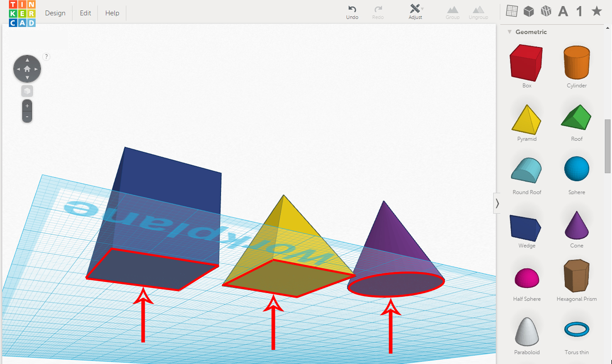Orbit view left with navigation arrow
Image resolution: width=612 pixels, height=364 pixels.
18,69
